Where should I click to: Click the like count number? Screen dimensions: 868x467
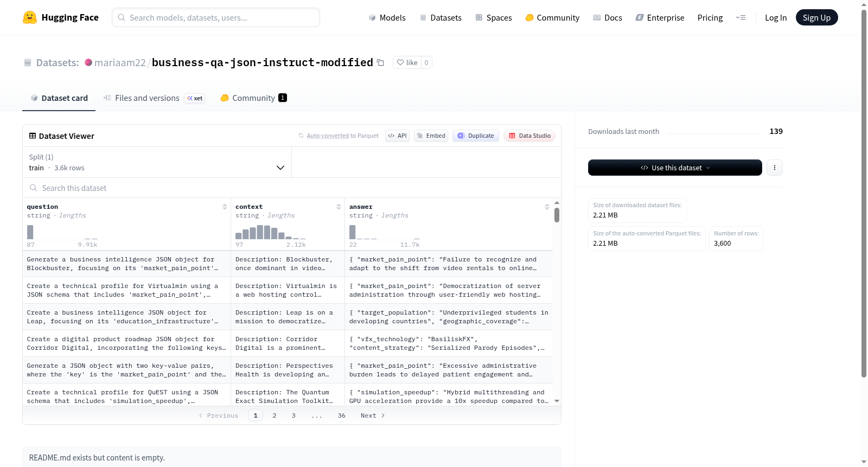tap(426, 62)
